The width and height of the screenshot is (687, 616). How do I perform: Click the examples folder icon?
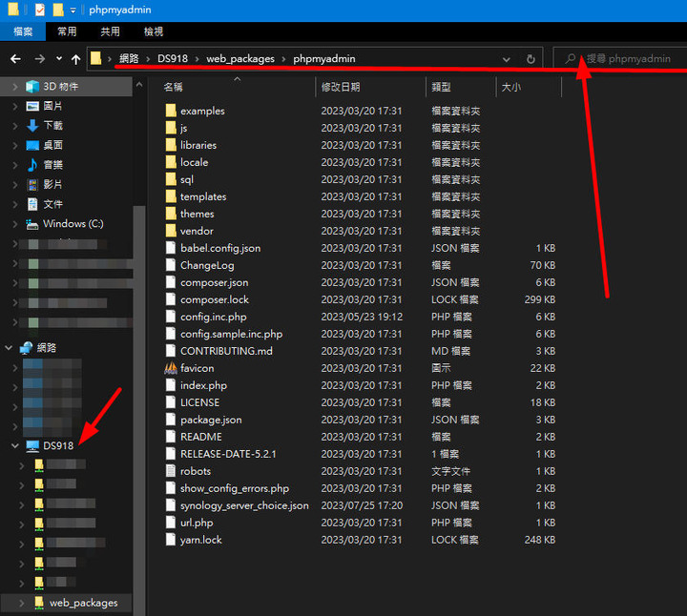pos(171,111)
